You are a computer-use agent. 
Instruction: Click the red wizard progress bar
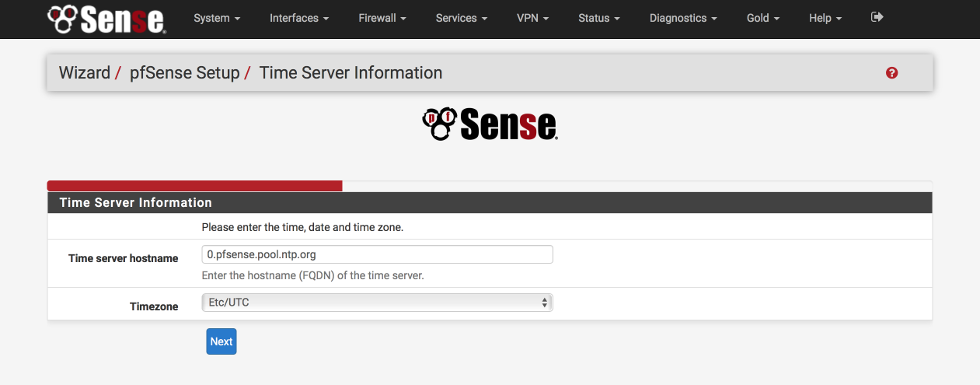(x=194, y=186)
